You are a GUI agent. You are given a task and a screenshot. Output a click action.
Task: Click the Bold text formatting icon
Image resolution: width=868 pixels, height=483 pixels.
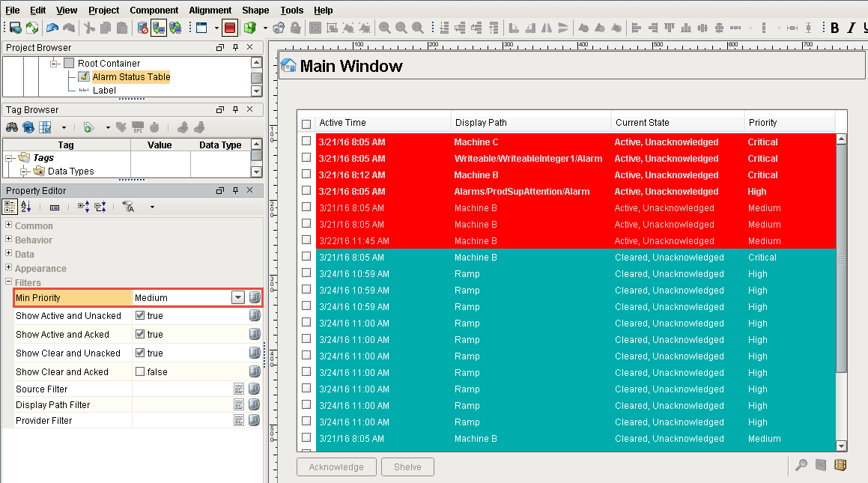click(x=835, y=28)
